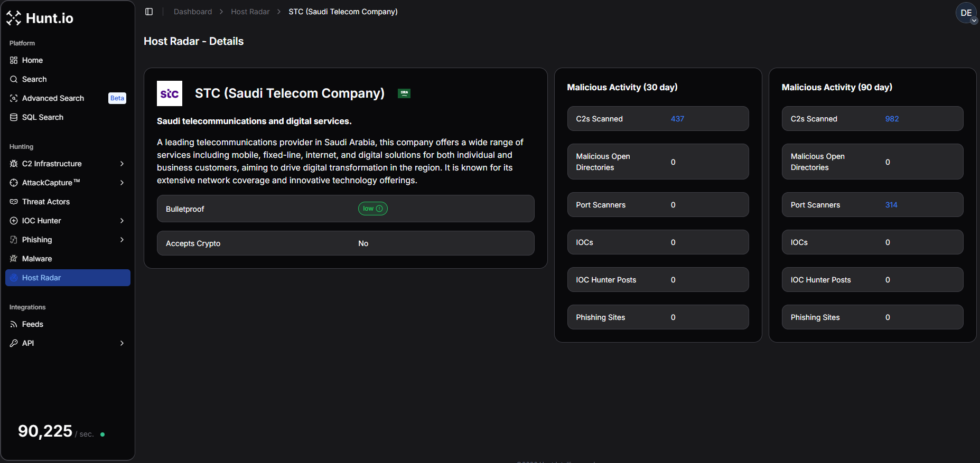Click the Feeds RSS icon

[x=14, y=324]
